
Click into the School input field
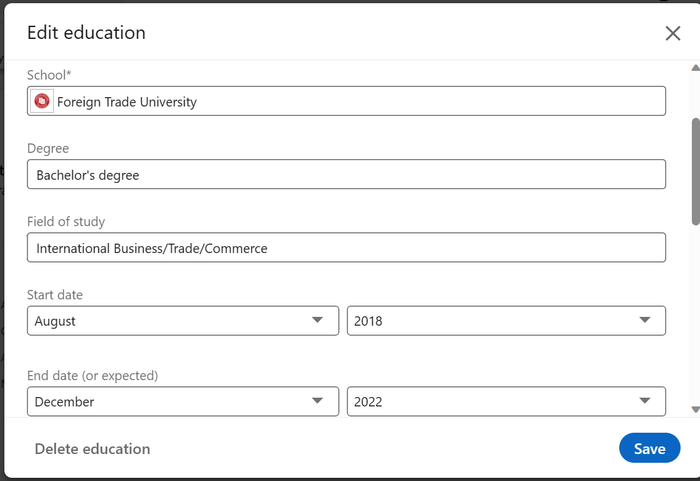click(346, 101)
